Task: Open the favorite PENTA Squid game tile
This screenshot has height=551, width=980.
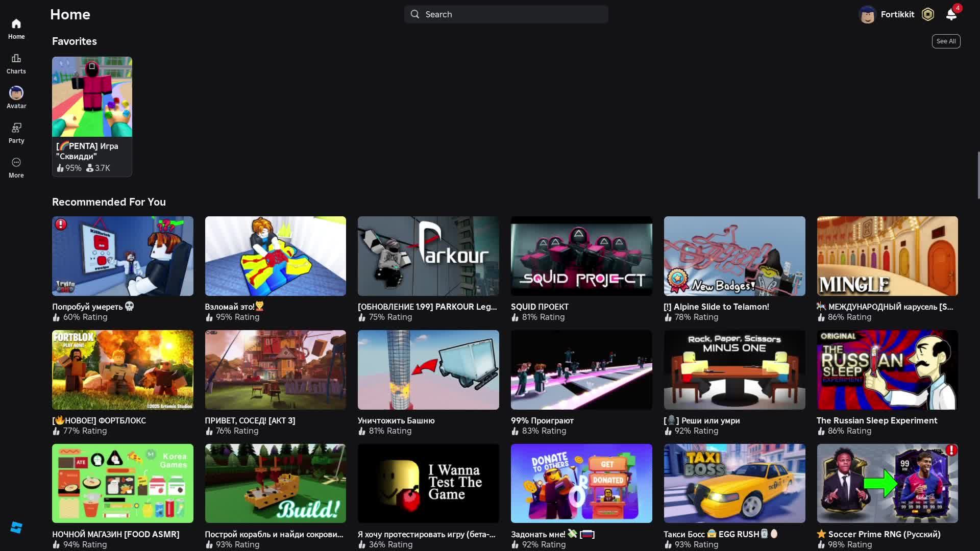Action: coord(92,97)
